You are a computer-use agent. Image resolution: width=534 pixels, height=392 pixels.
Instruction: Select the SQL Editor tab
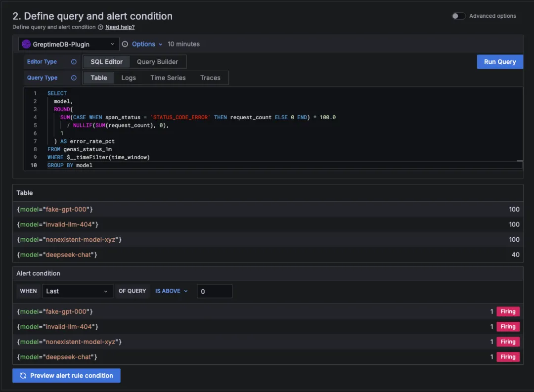107,62
